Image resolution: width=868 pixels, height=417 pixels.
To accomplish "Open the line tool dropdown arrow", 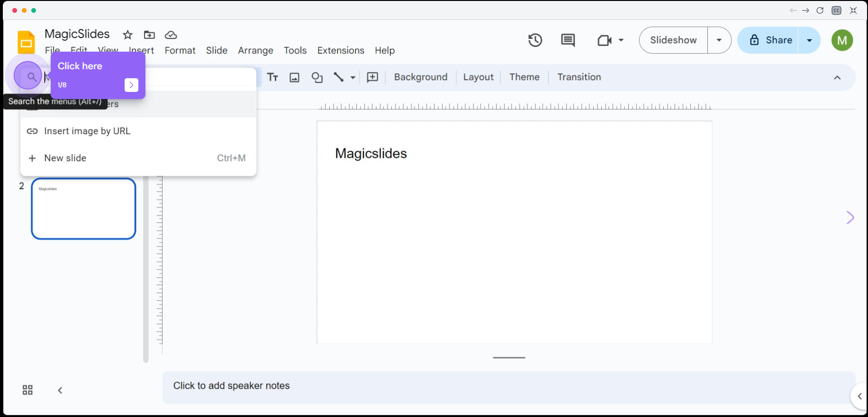I will [x=353, y=77].
